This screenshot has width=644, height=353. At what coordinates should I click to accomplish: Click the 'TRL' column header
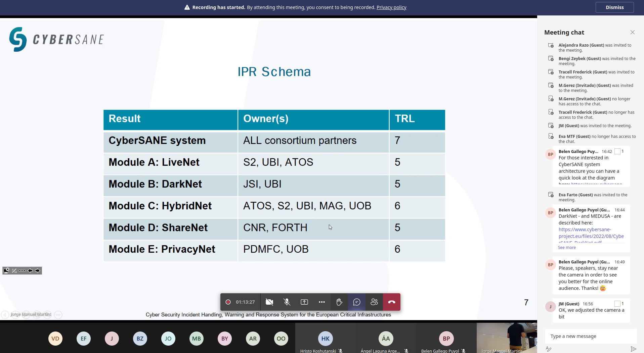(417, 120)
